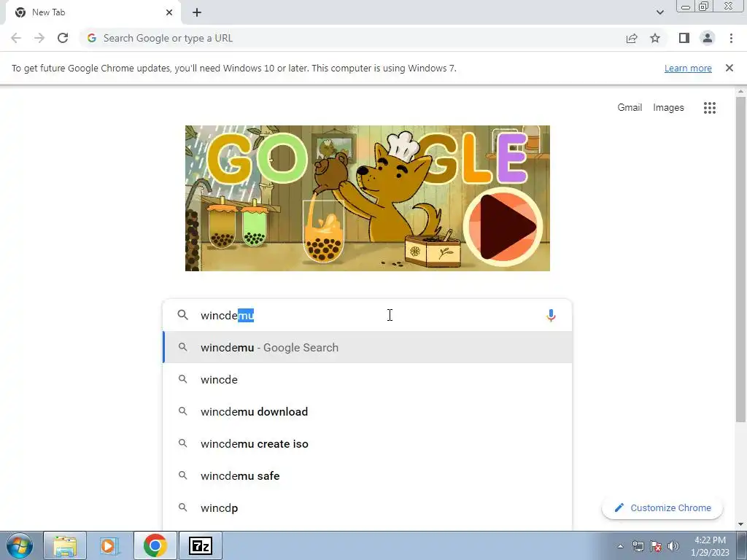The image size is (747, 560).
Task: Open the tab search dropdown arrow
Action: tap(659, 12)
